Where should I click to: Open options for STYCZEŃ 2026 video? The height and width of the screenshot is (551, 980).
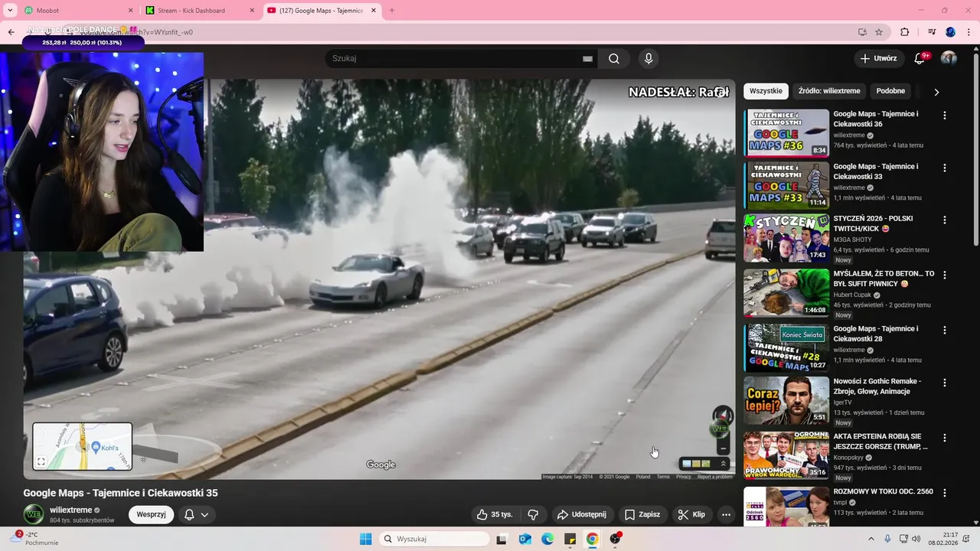[x=944, y=219]
